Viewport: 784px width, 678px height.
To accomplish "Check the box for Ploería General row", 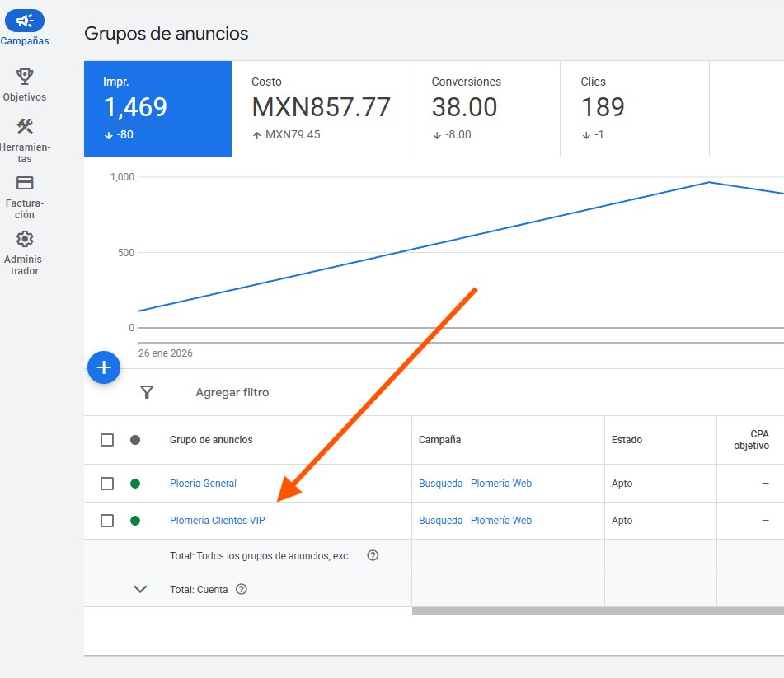I will pos(107,484).
